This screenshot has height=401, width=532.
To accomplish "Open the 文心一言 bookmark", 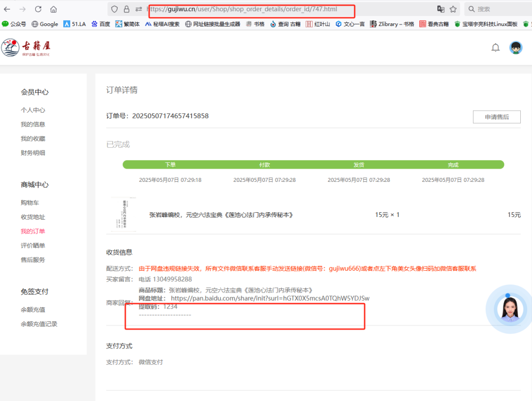I will [350, 24].
